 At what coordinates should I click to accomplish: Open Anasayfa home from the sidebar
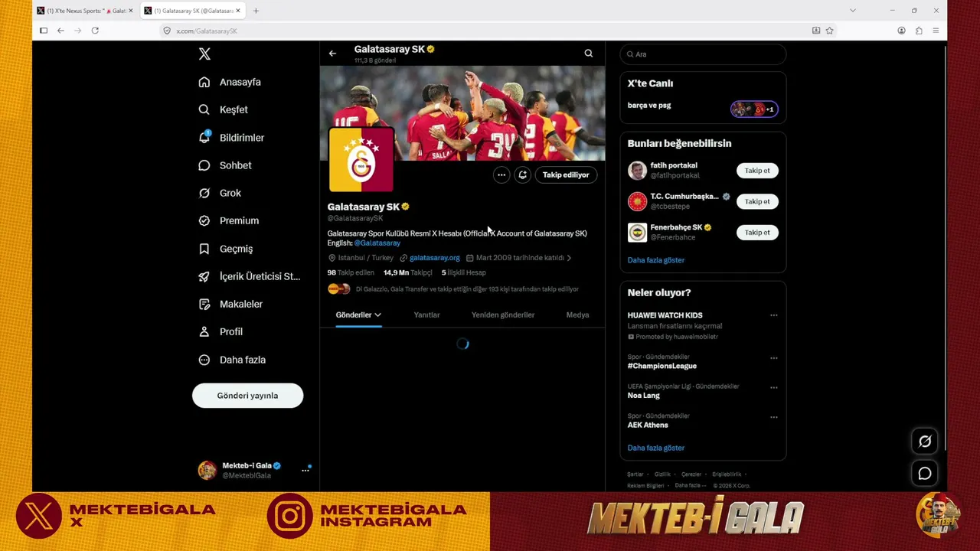click(x=230, y=82)
